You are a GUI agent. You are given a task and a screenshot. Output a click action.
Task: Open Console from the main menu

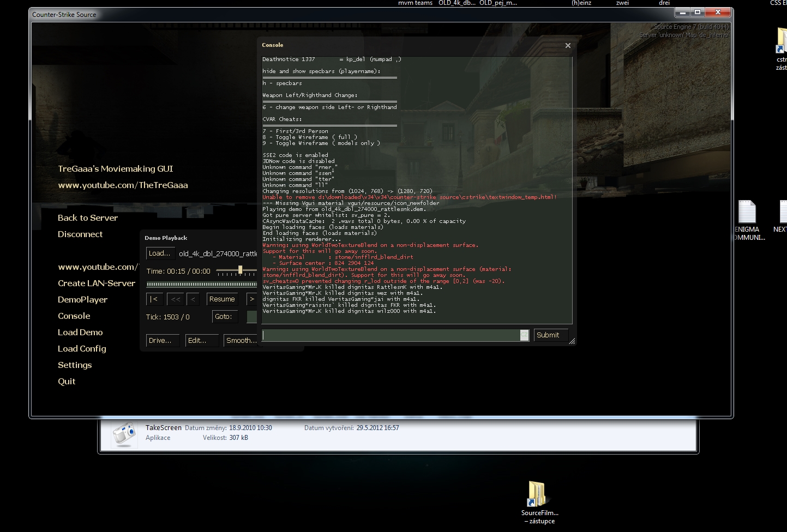[74, 316]
